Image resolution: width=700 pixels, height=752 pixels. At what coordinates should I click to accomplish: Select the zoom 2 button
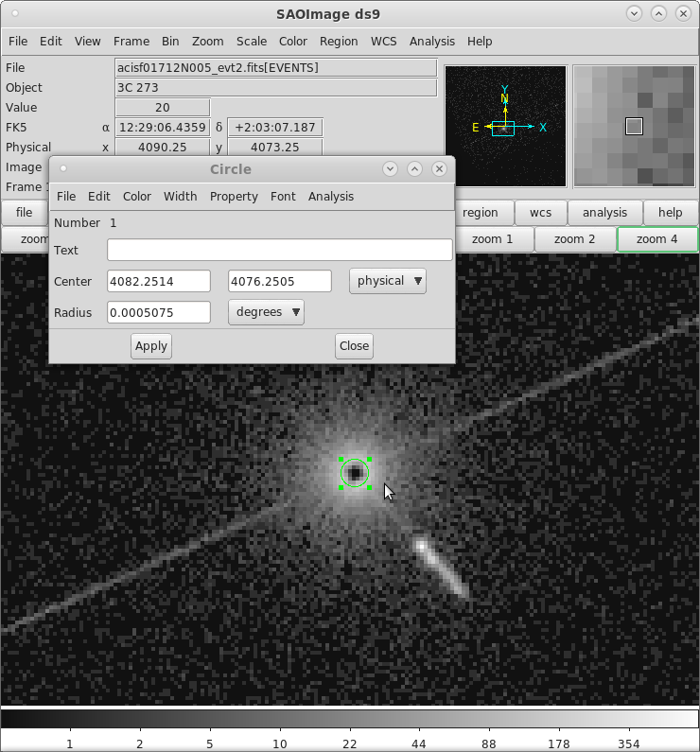(x=574, y=239)
